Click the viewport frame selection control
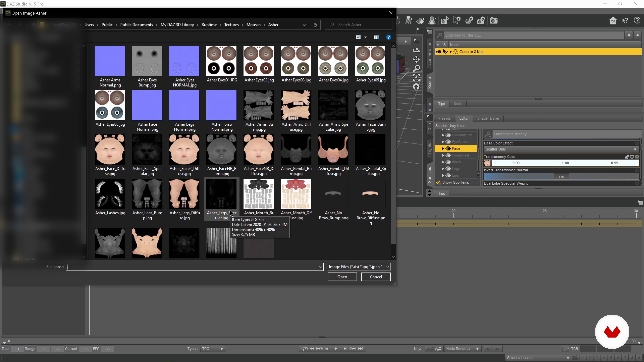 416,78
